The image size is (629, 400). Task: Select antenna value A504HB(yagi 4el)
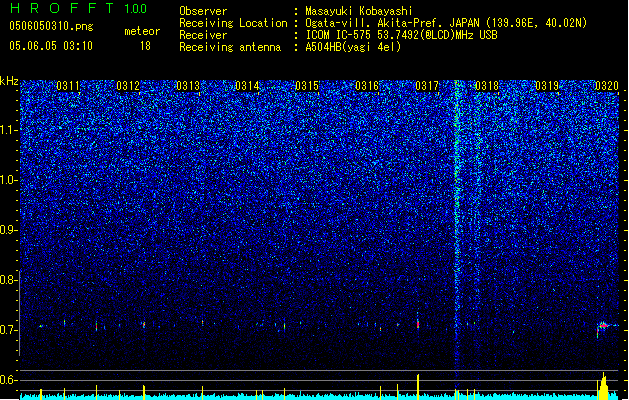click(x=353, y=47)
